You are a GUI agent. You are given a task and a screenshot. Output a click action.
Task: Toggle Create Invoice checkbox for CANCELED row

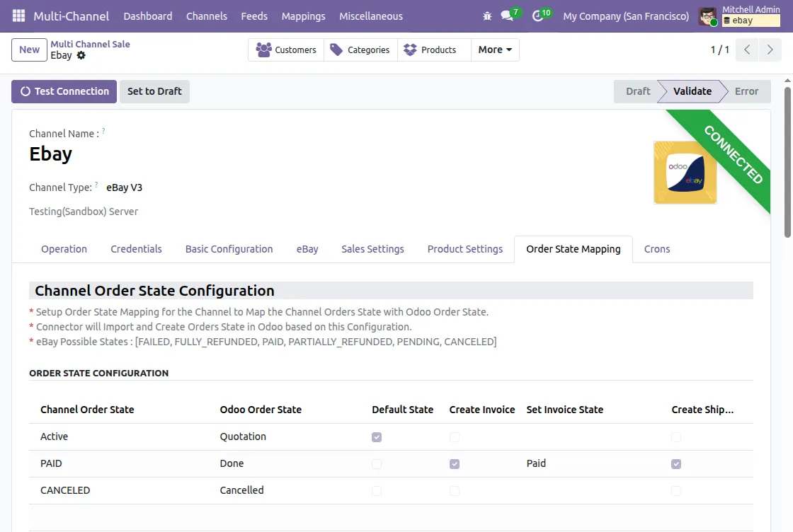[455, 490]
